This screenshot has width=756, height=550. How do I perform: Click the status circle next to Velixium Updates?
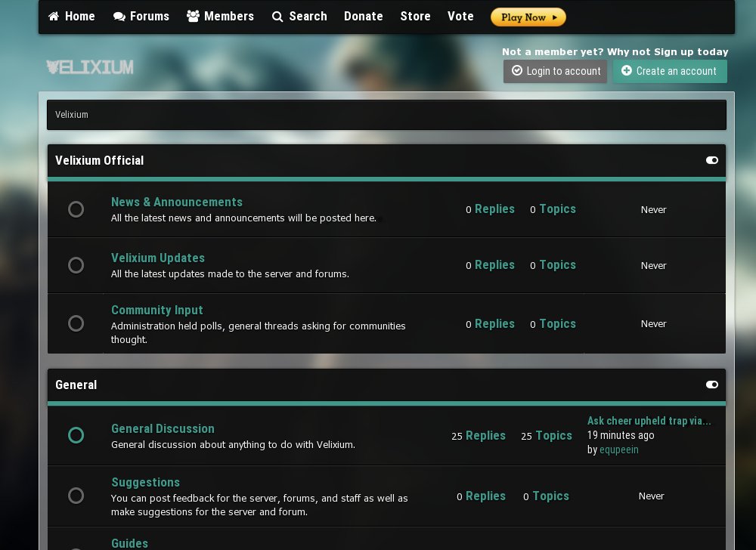pos(76,265)
